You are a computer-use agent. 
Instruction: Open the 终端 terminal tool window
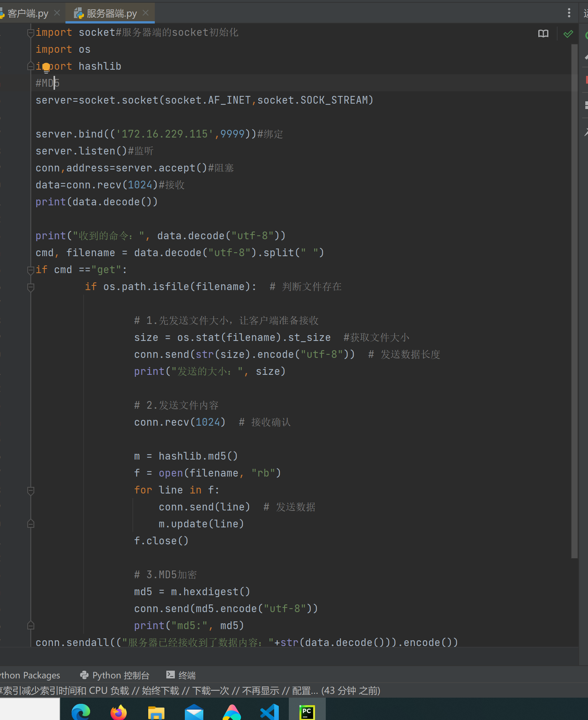pos(181,675)
